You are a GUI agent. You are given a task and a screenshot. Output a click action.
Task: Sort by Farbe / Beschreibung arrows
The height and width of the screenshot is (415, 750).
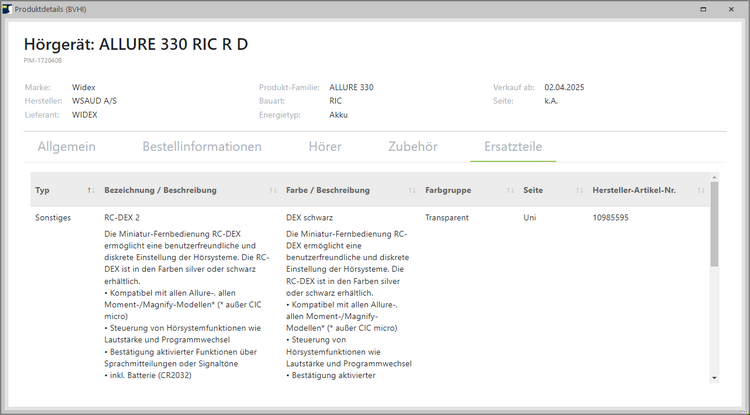[x=412, y=190]
